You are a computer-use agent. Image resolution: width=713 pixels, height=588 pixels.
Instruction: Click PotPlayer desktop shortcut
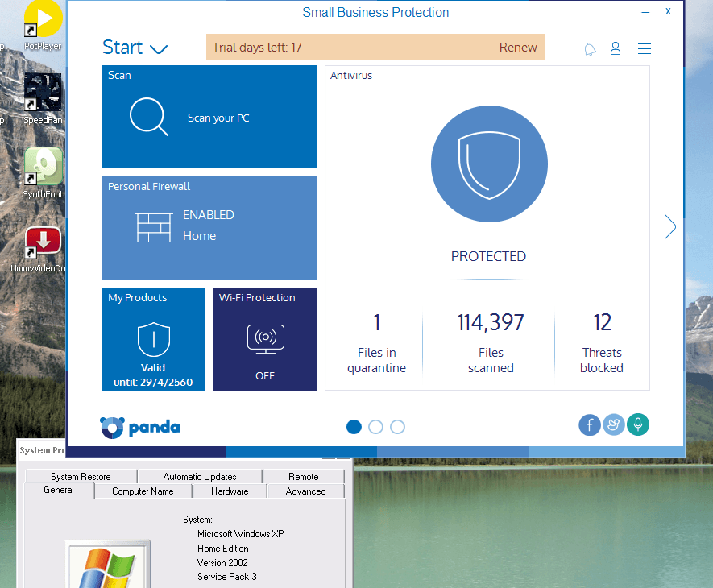coord(43,26)
